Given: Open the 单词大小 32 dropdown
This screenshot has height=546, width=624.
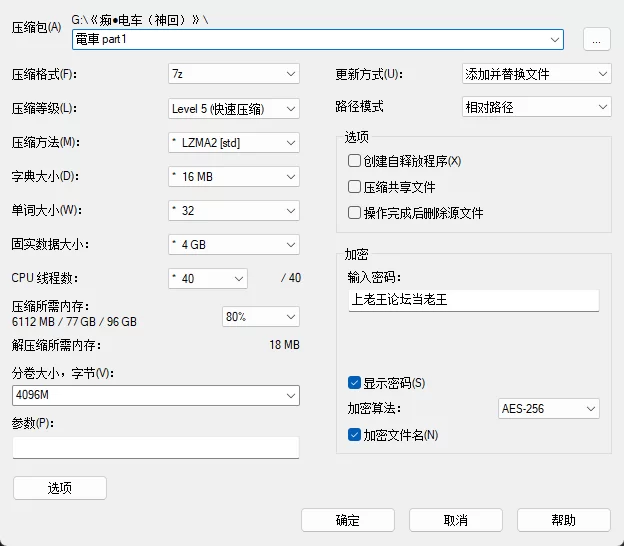Looking at the screenshot, I should point(234,211).
